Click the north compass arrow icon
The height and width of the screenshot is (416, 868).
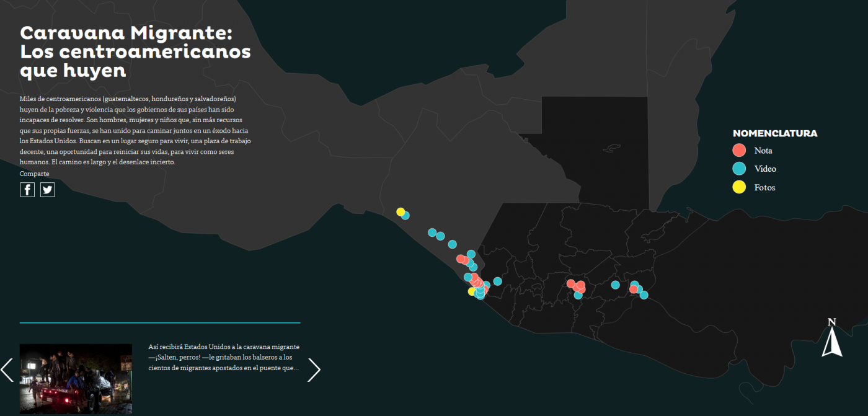point(832,337)
